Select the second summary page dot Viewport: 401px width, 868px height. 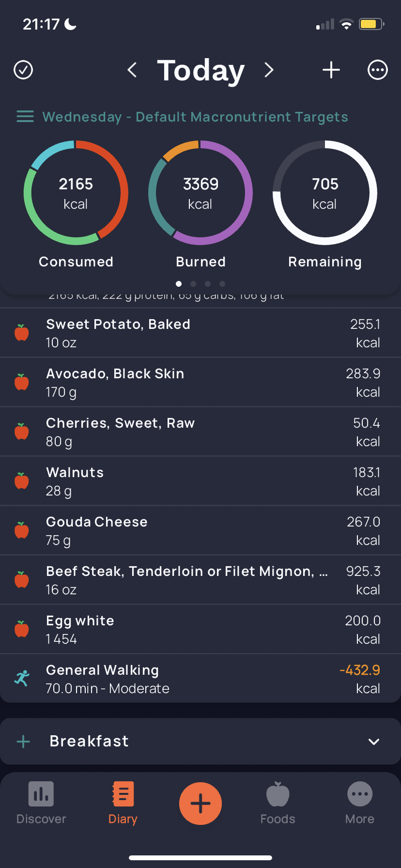click(x=193, y=284)
